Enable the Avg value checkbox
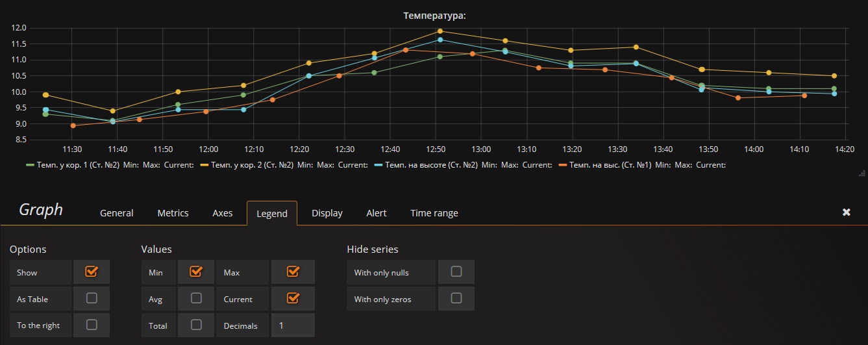The height and width of the screenshot is (345, 868). coord(195,298)
